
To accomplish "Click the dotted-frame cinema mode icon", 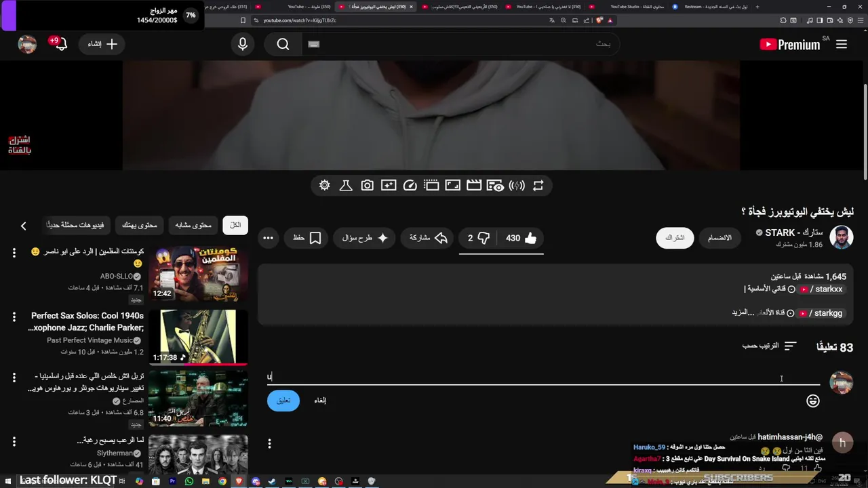I will point(431,185).
